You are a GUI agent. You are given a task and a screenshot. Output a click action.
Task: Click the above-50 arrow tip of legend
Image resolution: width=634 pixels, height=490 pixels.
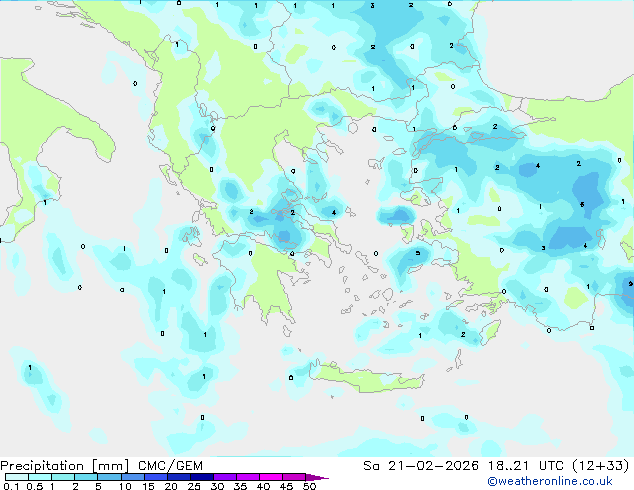click(317, 478)
